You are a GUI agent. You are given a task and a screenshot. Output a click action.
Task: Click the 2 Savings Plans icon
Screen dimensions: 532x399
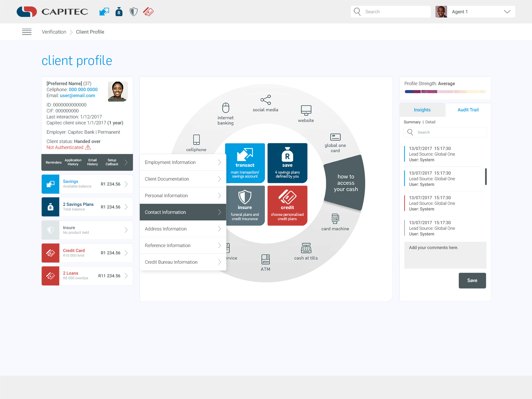click(51, 207)
